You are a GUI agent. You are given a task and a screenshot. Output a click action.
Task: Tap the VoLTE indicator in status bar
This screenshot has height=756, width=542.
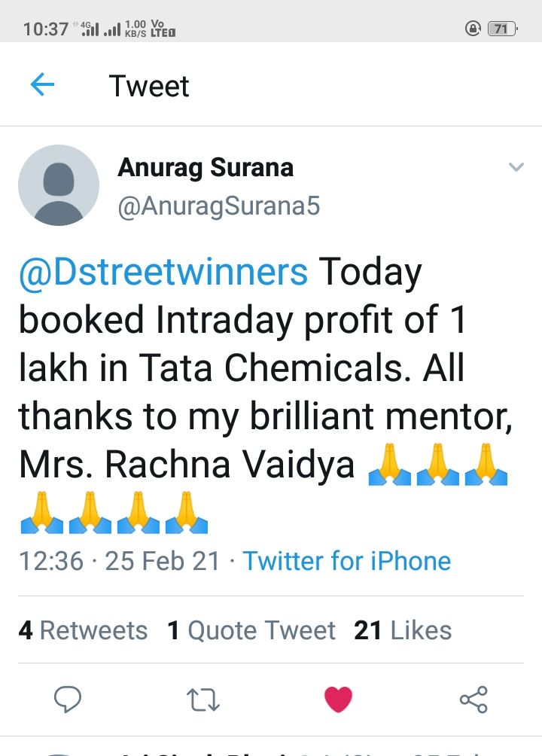163,29
